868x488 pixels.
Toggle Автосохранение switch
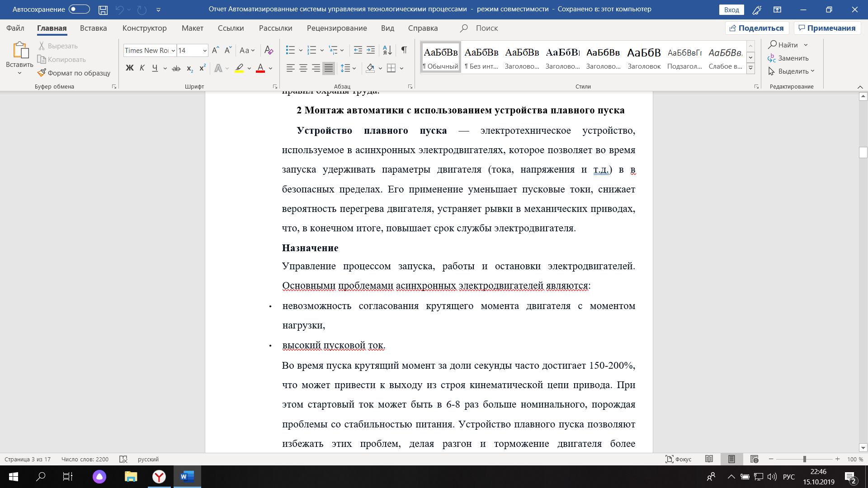coord(79,9)
